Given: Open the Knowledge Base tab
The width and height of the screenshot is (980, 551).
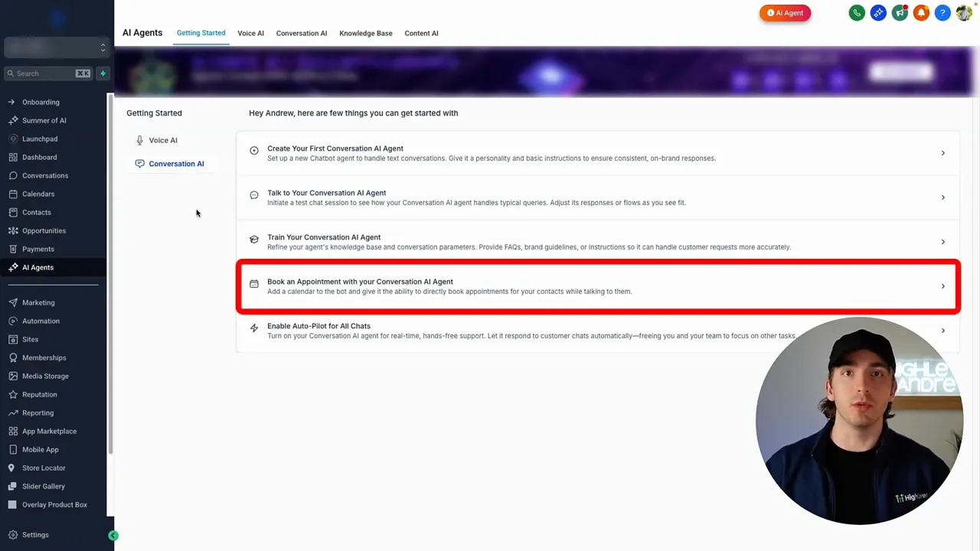Looking at the screenshot, I should tap(366, 33).
